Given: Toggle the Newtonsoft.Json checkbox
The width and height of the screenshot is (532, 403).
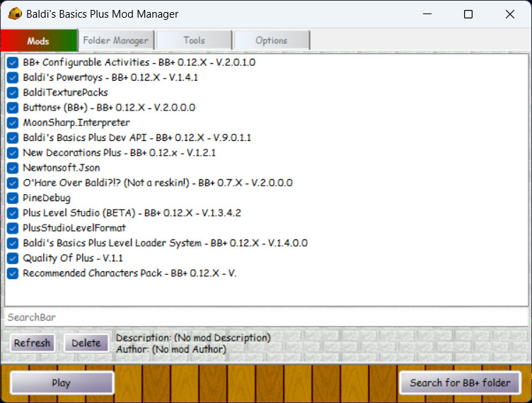Looking at the screenshot, I should click(13, 168).
